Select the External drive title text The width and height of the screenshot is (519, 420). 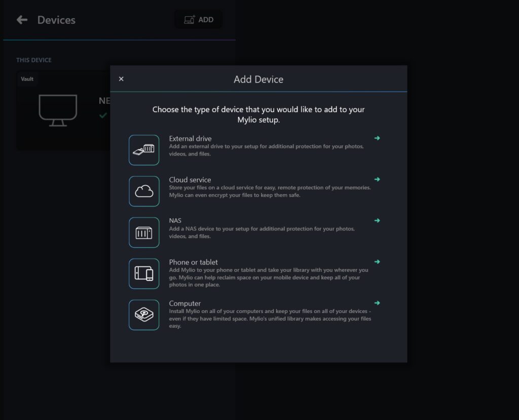[190, 138]
